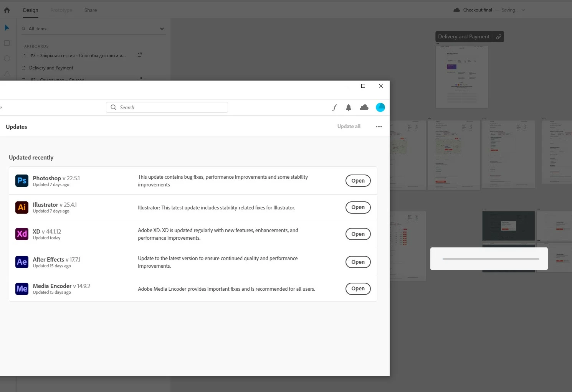Maximize the Creative Cloud window

coord(363,86)
